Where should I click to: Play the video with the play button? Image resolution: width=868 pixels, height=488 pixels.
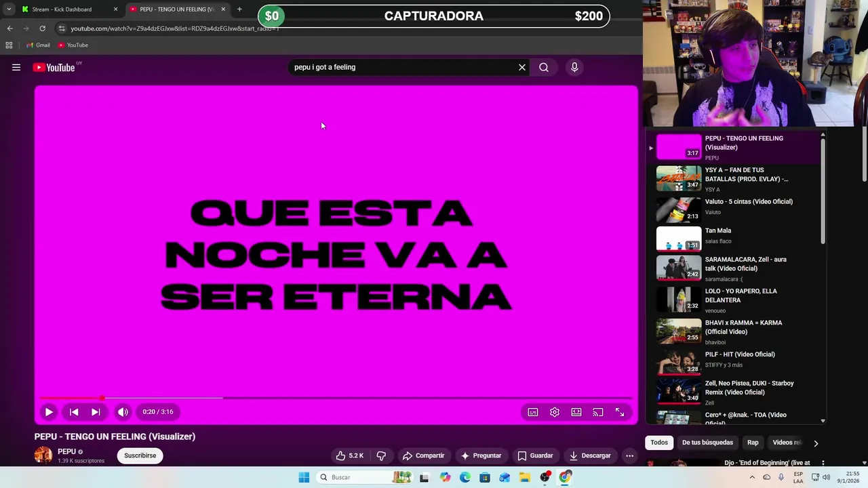click(49, 411)
